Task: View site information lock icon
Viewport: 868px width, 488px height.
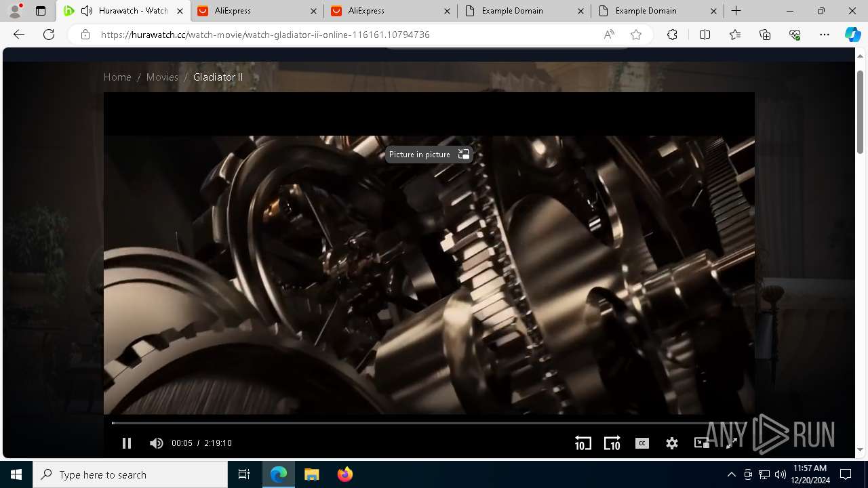Action: [x=85, y=35]
